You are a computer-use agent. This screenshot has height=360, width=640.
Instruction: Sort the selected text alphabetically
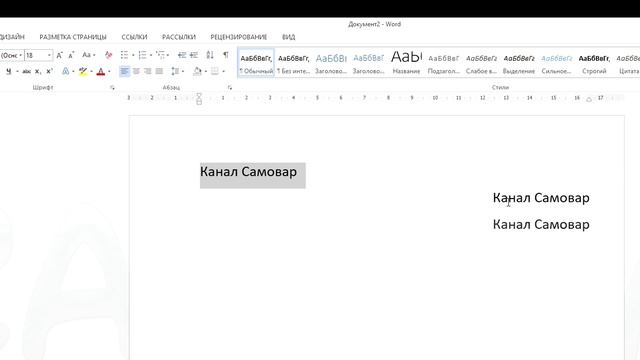(210, 55)
